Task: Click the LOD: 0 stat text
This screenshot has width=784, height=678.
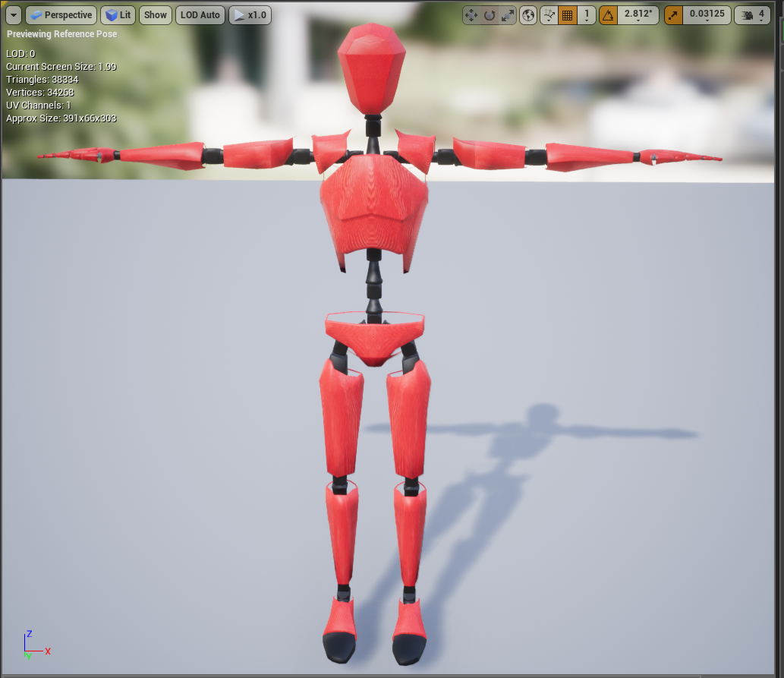Action: 20,54
